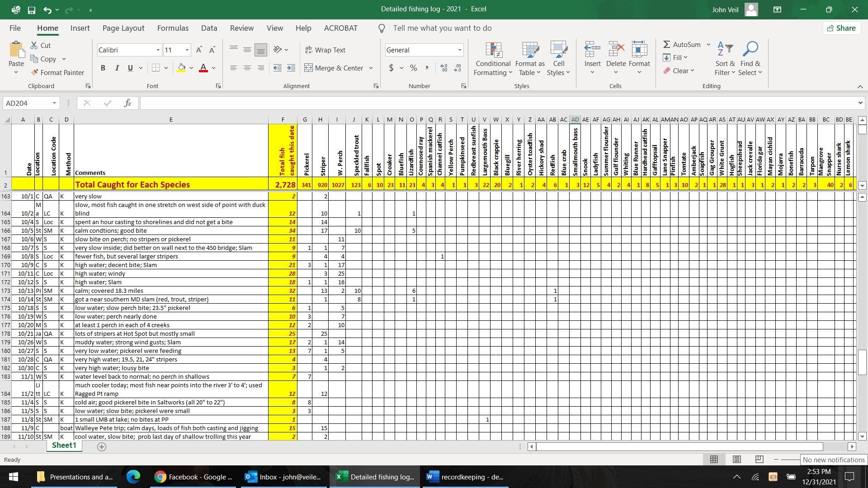This screenshot has height=488, width=868.
Task: Increase decimal places
Action: coord(444,68)
